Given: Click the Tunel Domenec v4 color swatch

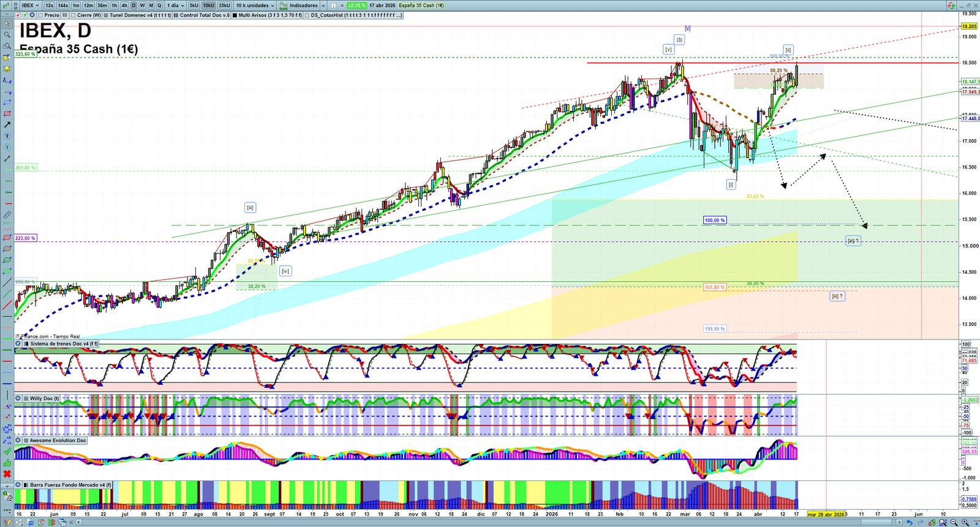Looking at the screenshot, I should coord(106,15).
